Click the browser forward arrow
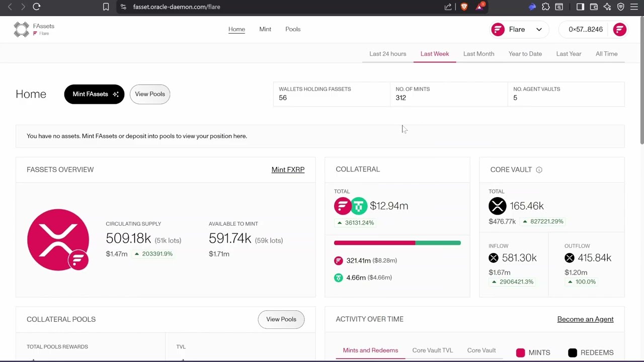Viewport: 644px width, 362px height. (23, 7)
